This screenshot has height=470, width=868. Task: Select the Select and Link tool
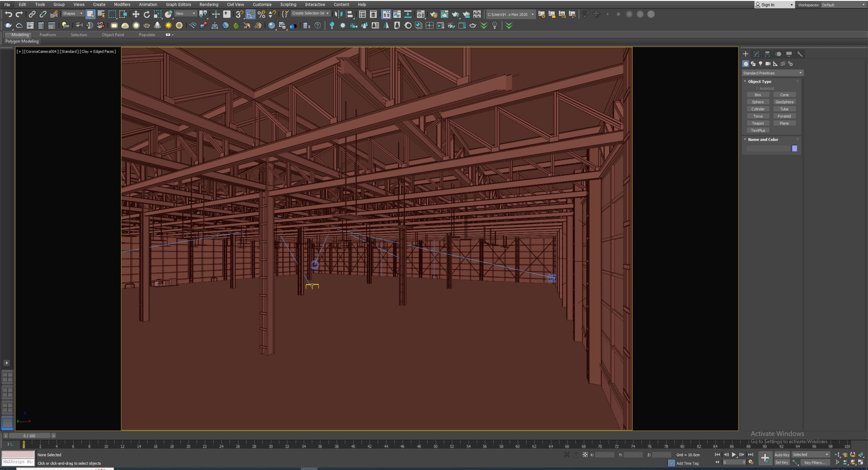pyautogui.click(x=32, y=14)
